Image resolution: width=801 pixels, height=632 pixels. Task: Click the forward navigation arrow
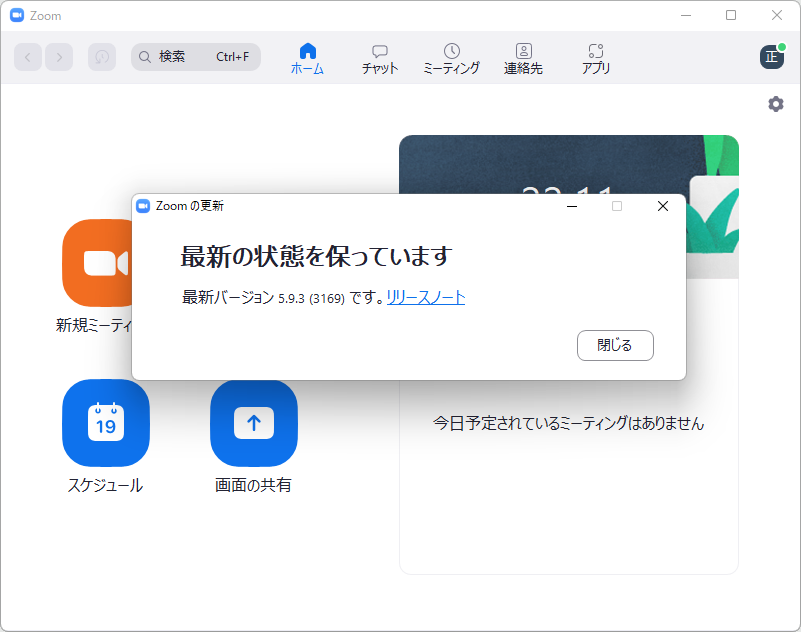[x=59, y=57]
